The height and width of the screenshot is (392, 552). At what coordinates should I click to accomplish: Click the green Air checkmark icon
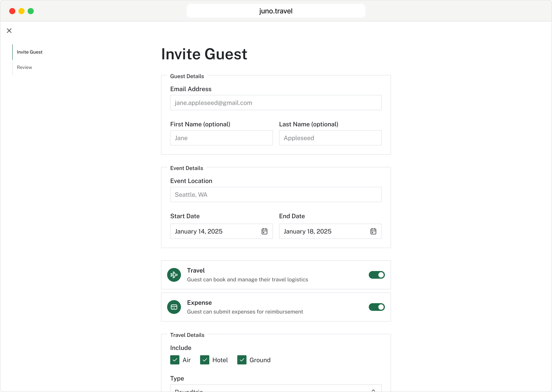point(175,360)
